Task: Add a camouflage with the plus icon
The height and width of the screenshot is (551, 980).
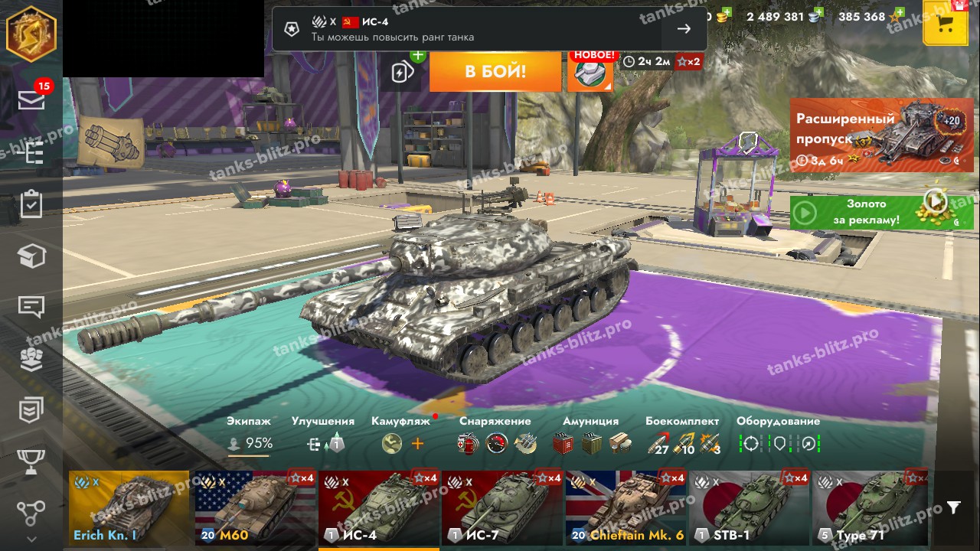Action: click(417, 444)
